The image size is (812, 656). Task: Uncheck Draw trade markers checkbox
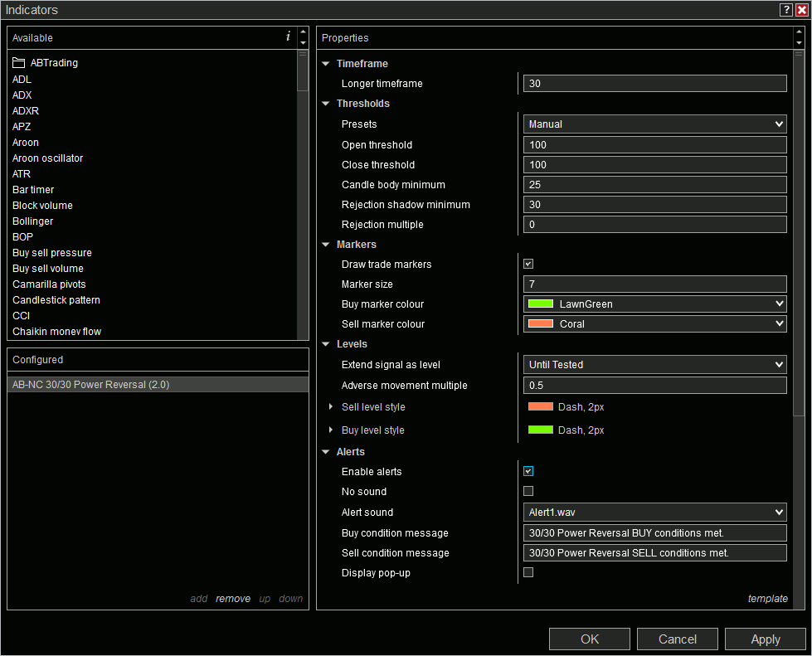pos(528,265)
